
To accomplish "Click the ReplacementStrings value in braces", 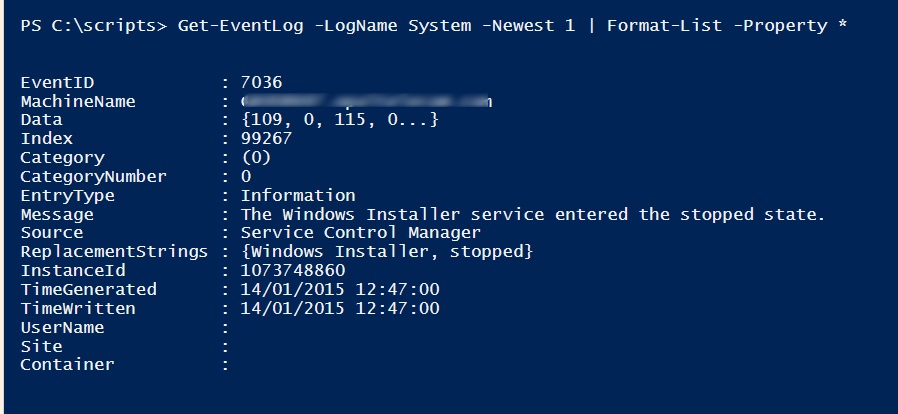I will (387, 252).
